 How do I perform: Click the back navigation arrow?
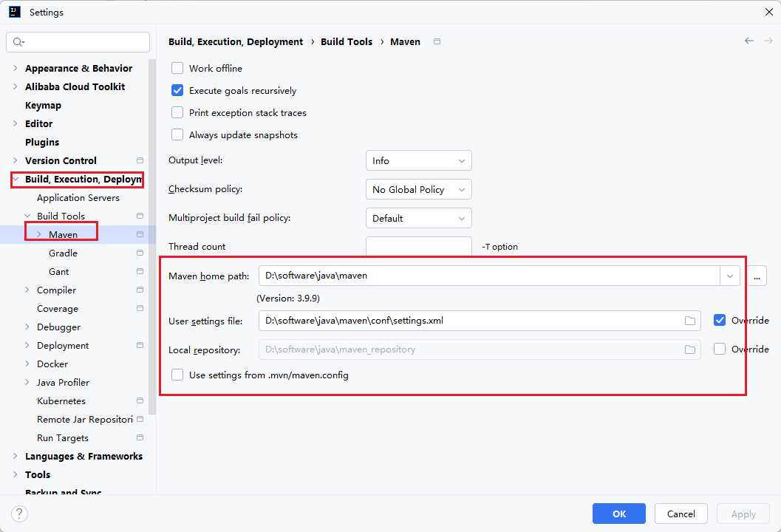point(749,41)
